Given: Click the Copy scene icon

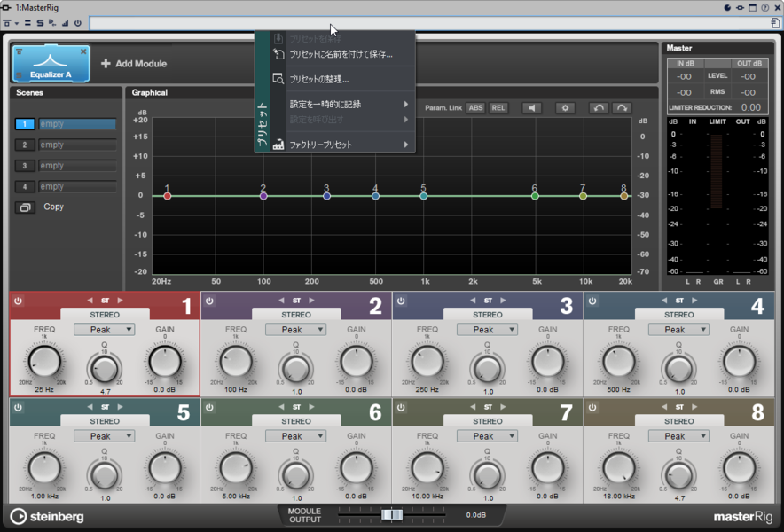Looking at the screenshot, I should click(x=25, y=207).
